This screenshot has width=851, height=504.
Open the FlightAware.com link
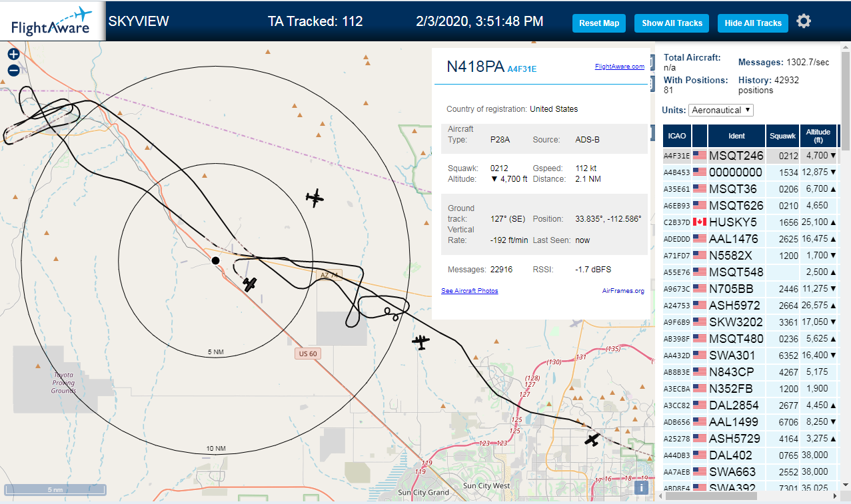(619, 67)
